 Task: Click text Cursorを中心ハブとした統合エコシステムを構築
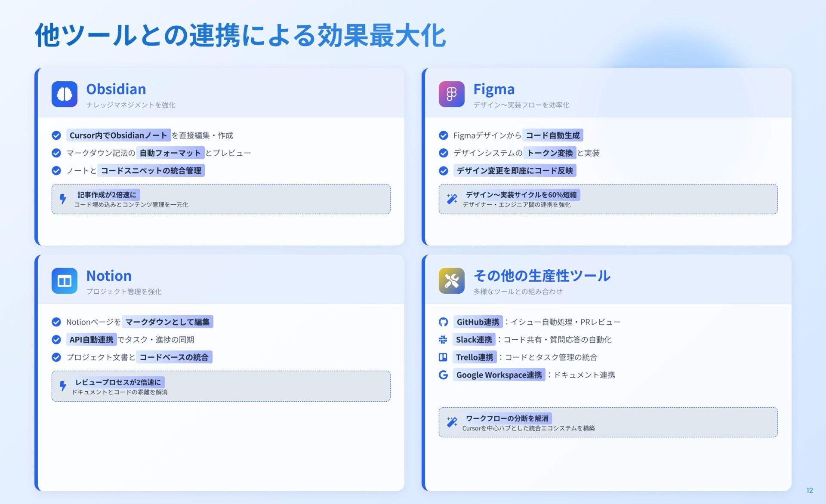[x=529, y=428]
